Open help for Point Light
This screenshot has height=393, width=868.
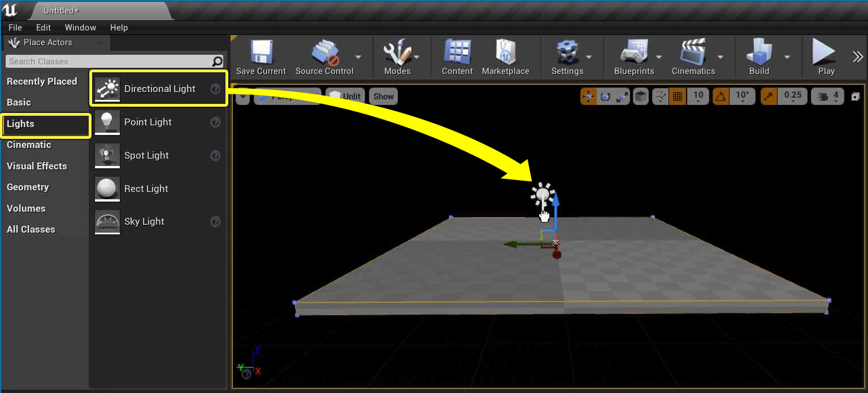[215, 122]
